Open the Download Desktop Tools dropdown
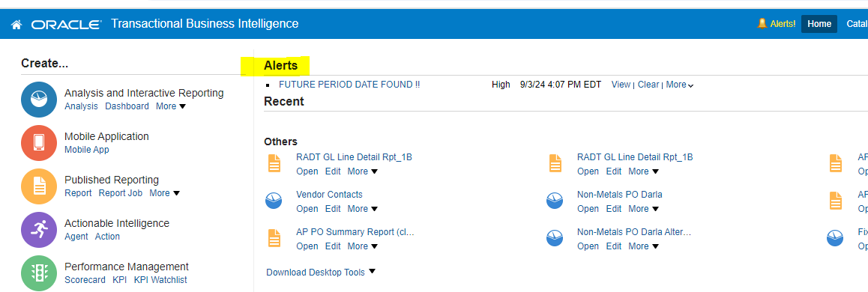Viewport: 868px width, 292px height. coord(321,272)
